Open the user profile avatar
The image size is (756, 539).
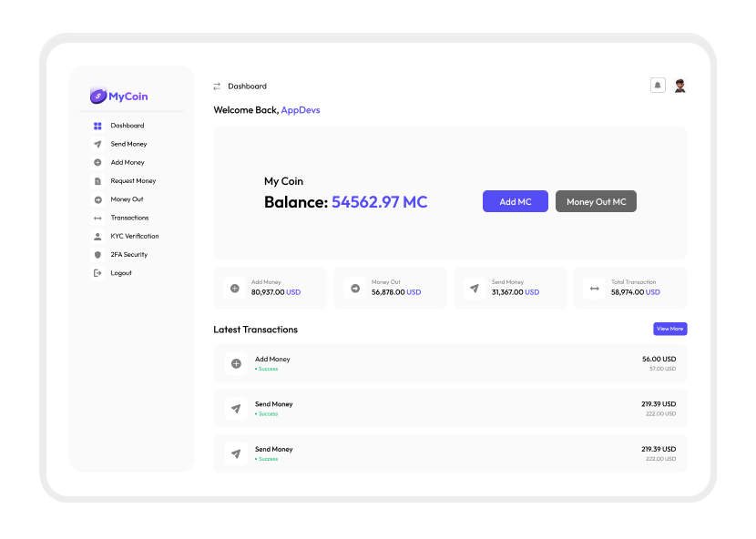[x=679, y=86]
